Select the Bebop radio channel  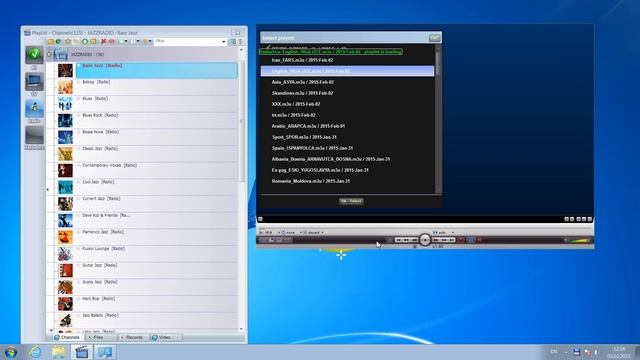coord(156,87)
